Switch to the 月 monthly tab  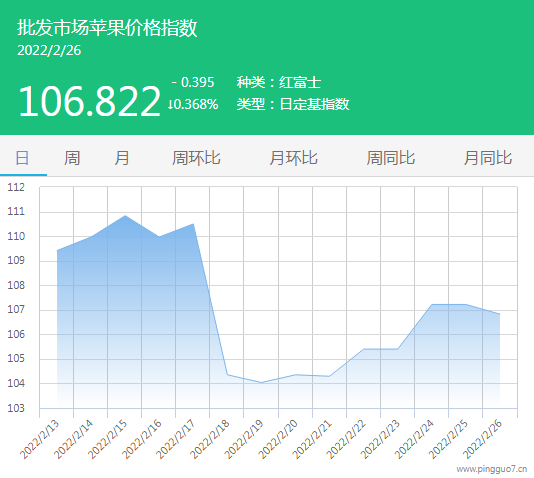pyautogui.click(x=122, y=158)
